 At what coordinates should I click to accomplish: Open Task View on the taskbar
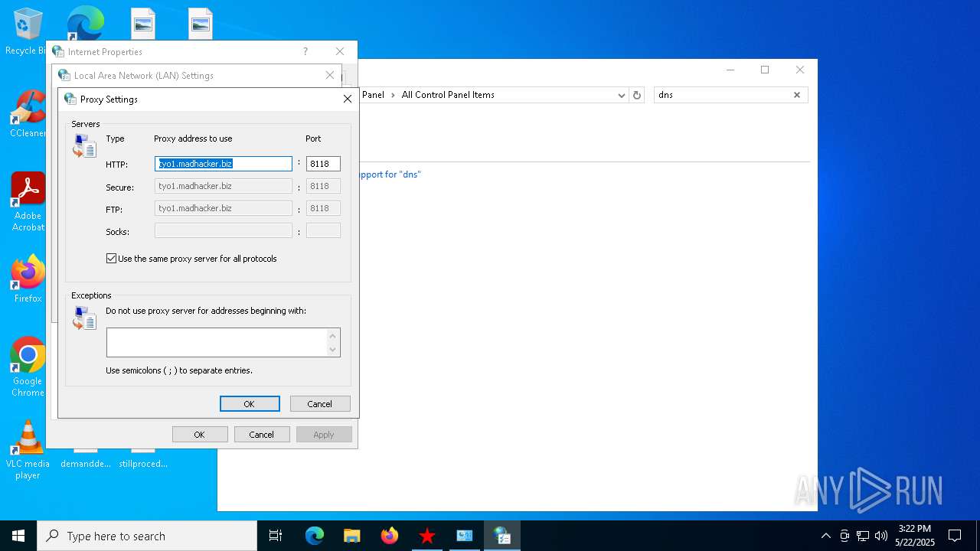(x=276, y=536)
